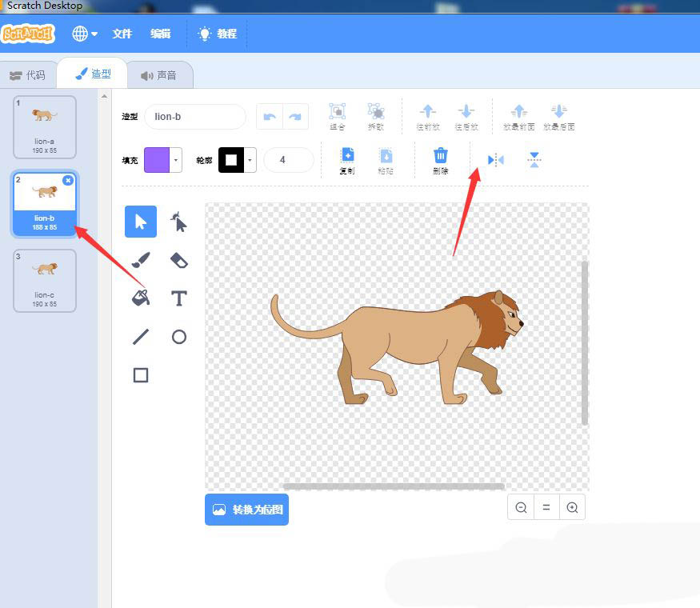Screen dimensions: 700x608
Task: Delete selection with trash (删除) icon
Action: (440, 160)
